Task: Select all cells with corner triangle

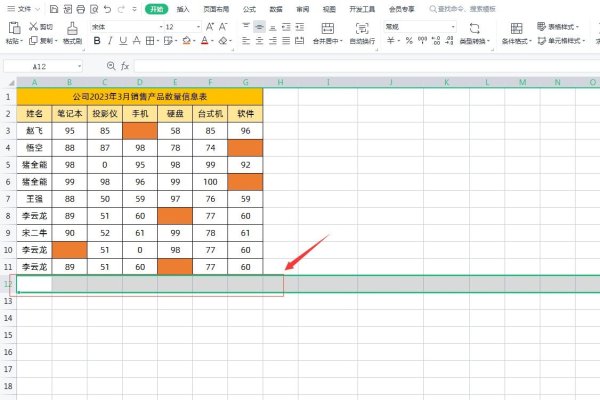Action: [x=11, y=83]
